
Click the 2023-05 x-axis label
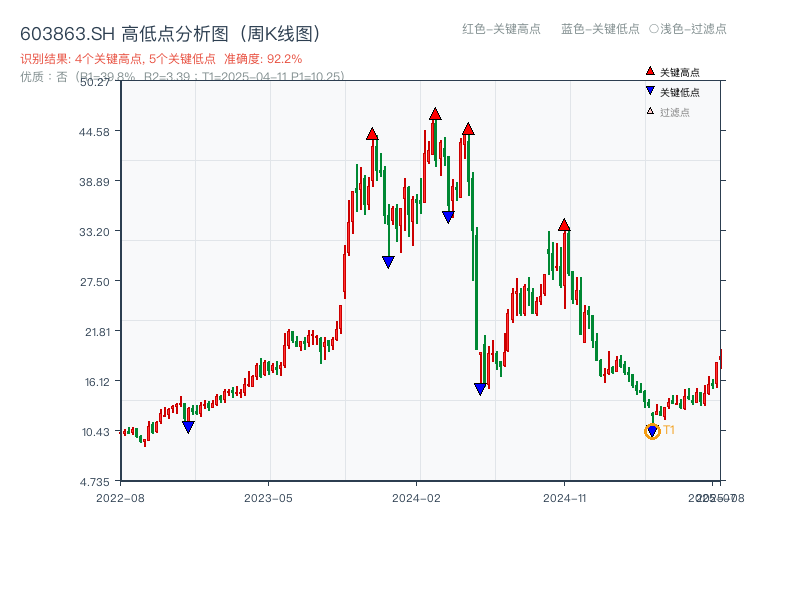[267, 497]
